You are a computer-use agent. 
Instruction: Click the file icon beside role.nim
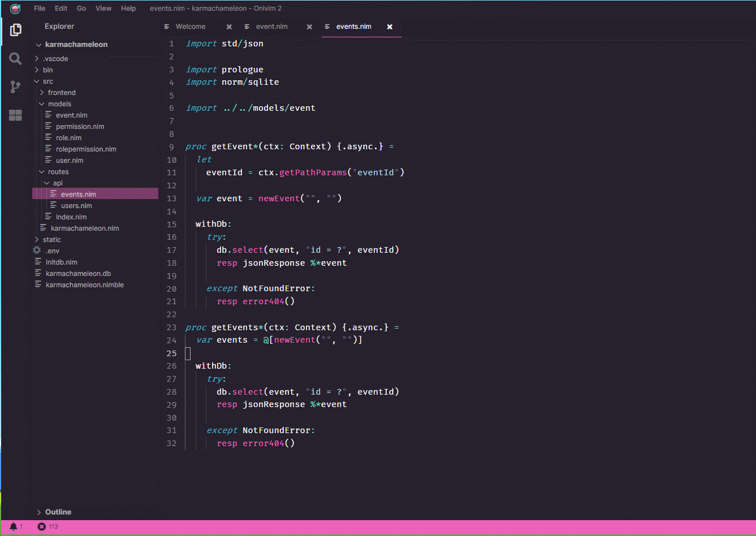[49, 137]
